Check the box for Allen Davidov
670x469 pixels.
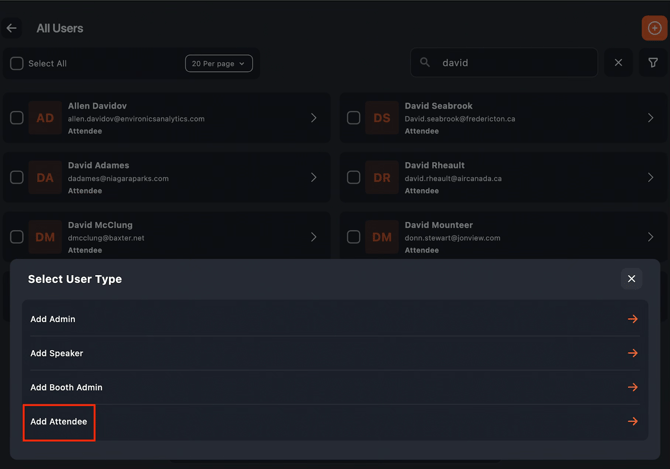click(x=17, y=118)
